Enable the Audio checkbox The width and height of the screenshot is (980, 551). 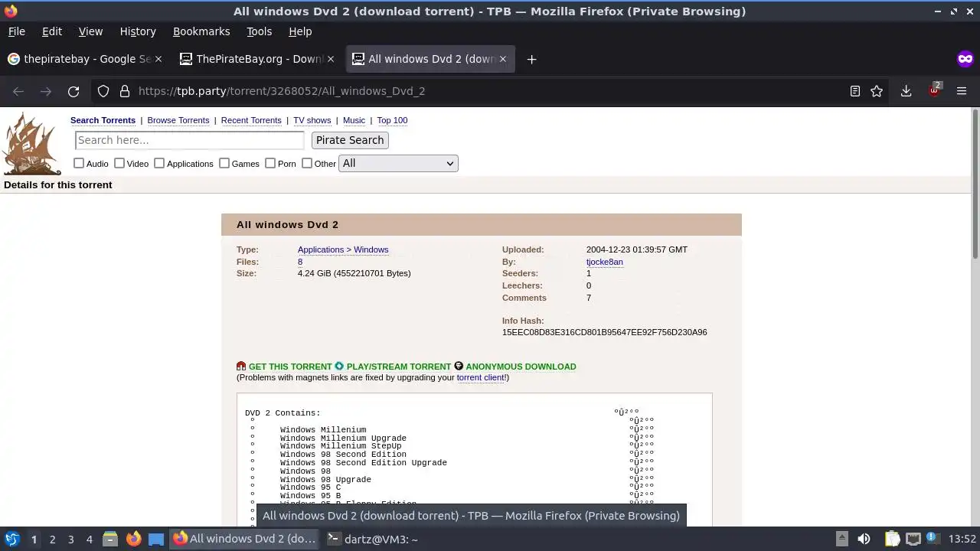(x=79, y=163)
